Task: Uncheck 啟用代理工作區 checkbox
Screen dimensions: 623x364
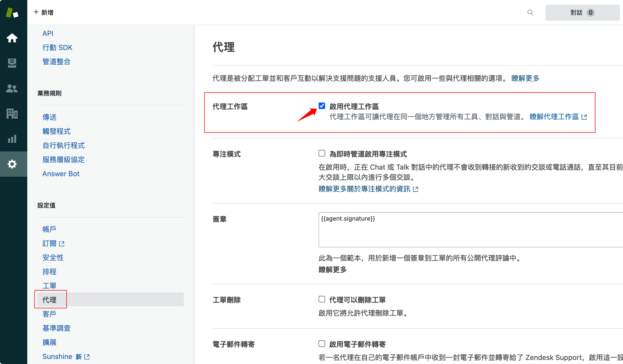Action: pyautogui.click(x=322, y=106)
